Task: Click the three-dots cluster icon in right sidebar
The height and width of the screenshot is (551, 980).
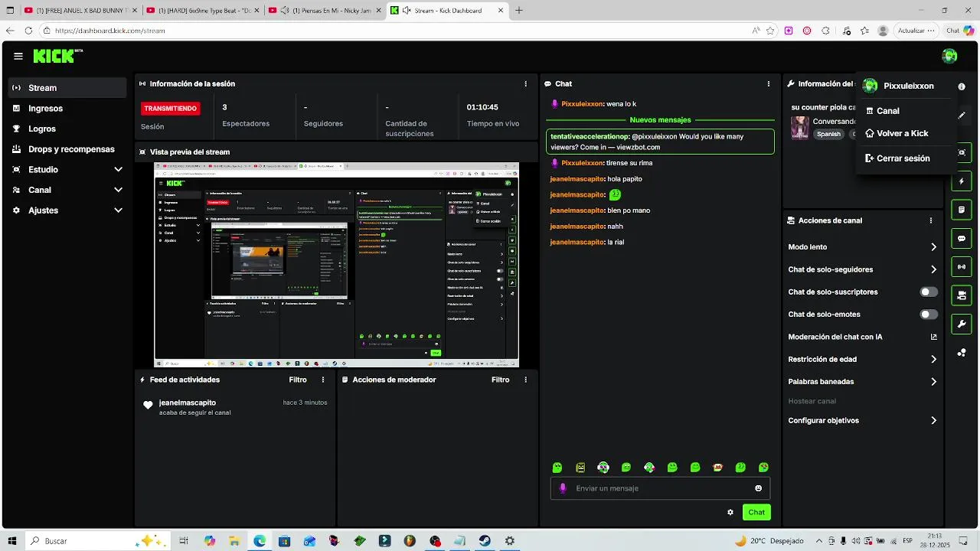Action: point(962,353)
